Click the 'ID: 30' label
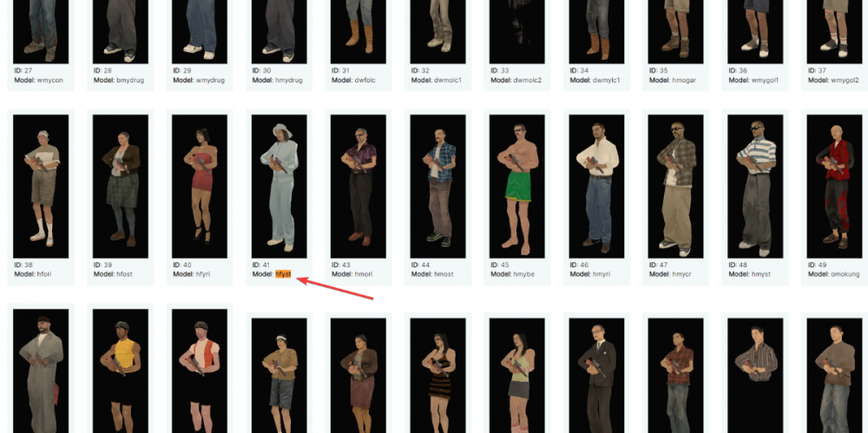 [x=262, y=71]
